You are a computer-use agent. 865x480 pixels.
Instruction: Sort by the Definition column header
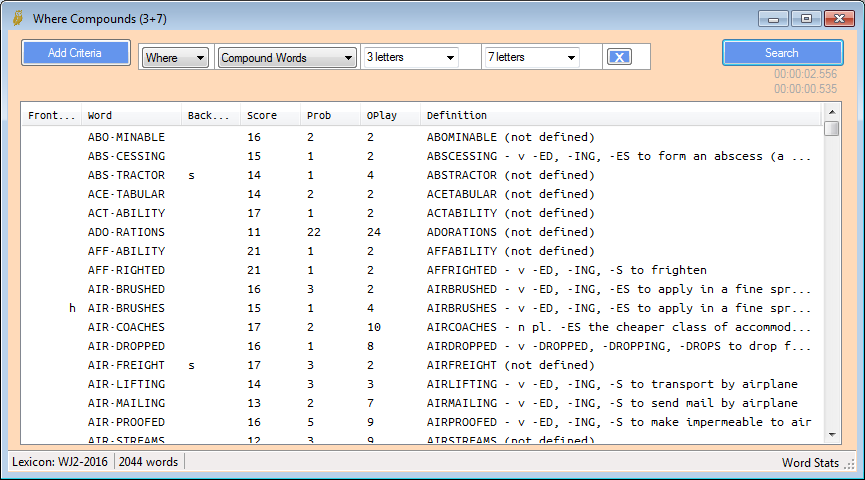point(621,115)
